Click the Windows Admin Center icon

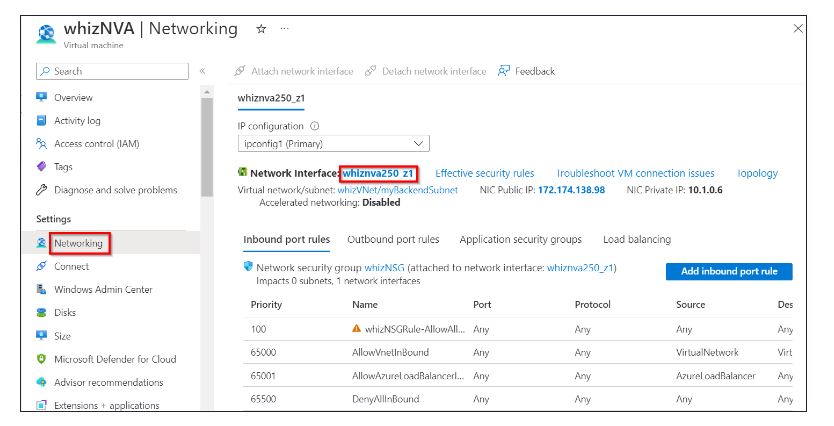pos(41,289)
